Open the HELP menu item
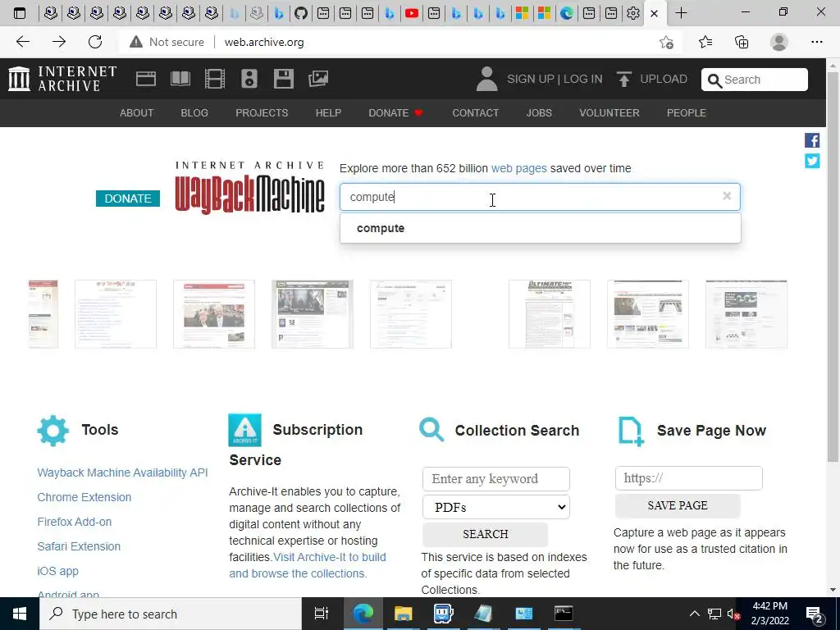The image size is (840, 630). pyautogui.click(x=328, y=113)
